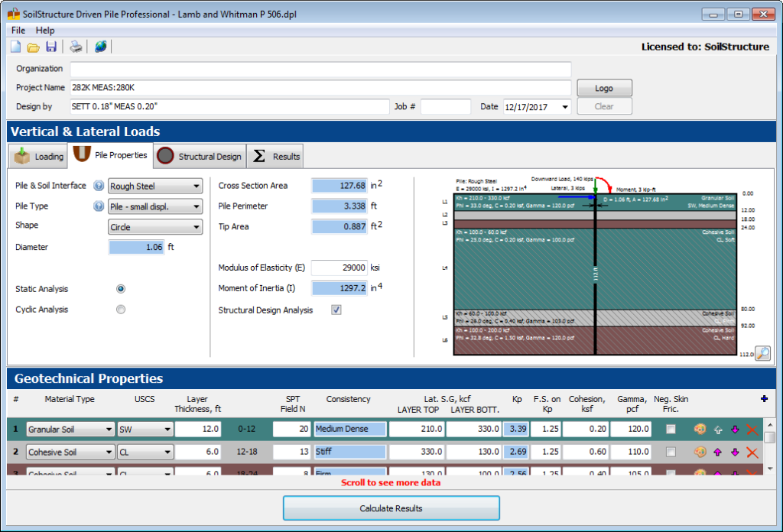Screen dimensions: 783x532
Task: Move layer 2 down with magenta arrow
Action: (x=735, y=453)
